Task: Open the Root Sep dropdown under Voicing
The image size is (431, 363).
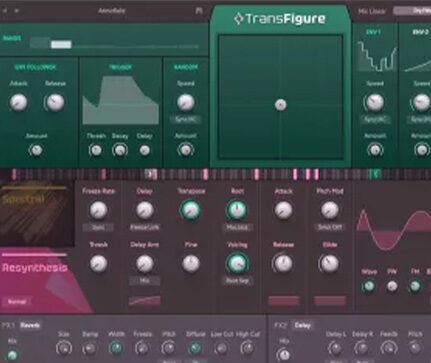Action: click(x=237, y=281)
